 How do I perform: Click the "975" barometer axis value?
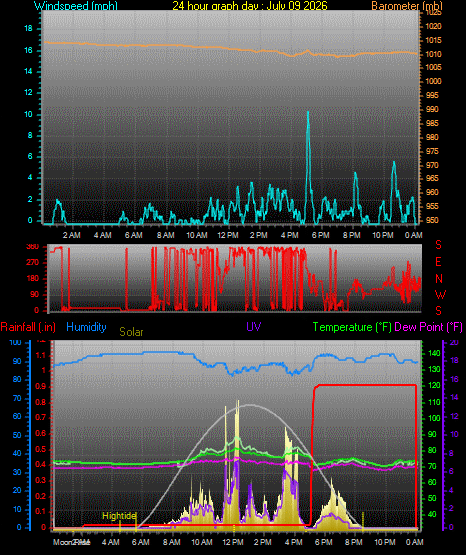(x=432, y=151)
